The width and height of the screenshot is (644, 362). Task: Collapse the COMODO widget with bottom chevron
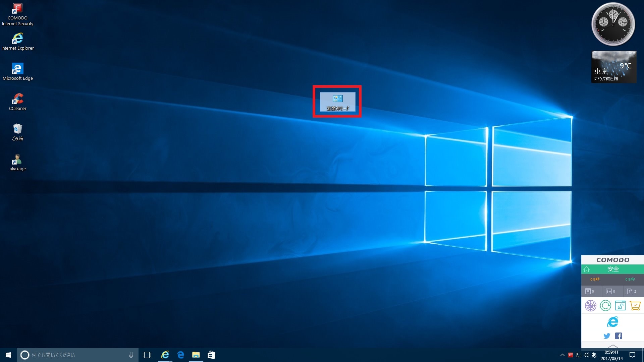coord(612,346)
